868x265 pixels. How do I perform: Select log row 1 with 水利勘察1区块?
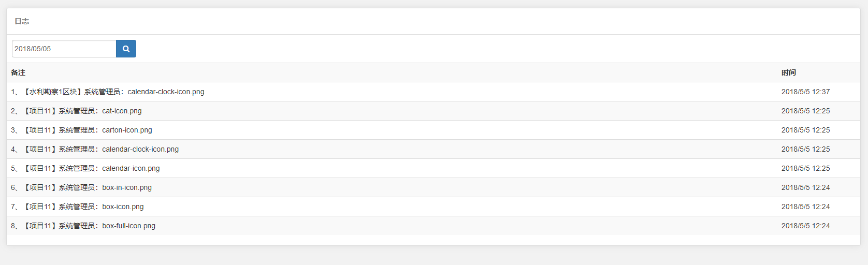[108, 92]
